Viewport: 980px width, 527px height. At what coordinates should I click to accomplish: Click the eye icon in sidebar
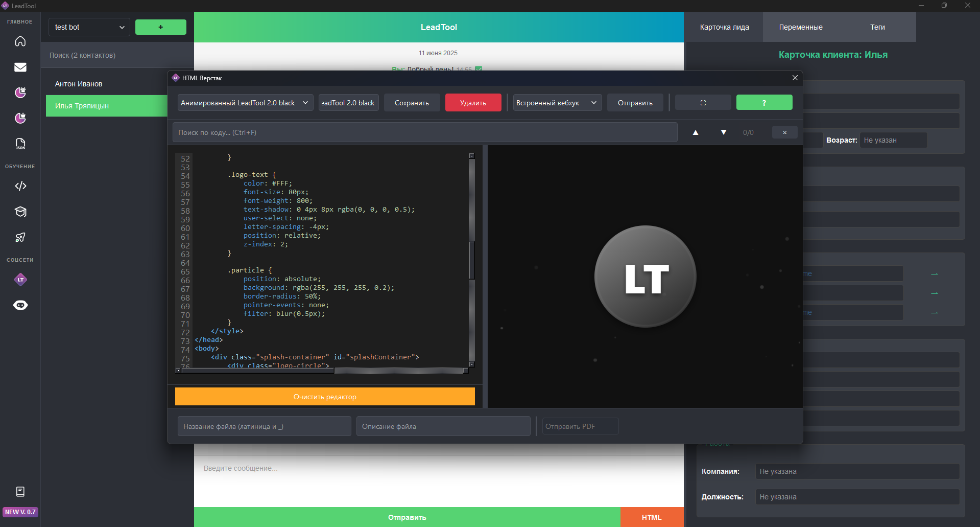click(x=20, y=305)
